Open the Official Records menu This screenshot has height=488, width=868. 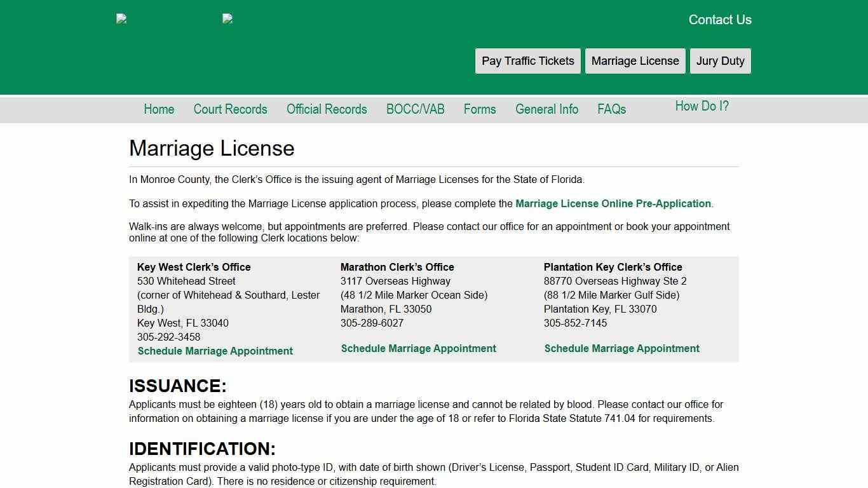326,109
